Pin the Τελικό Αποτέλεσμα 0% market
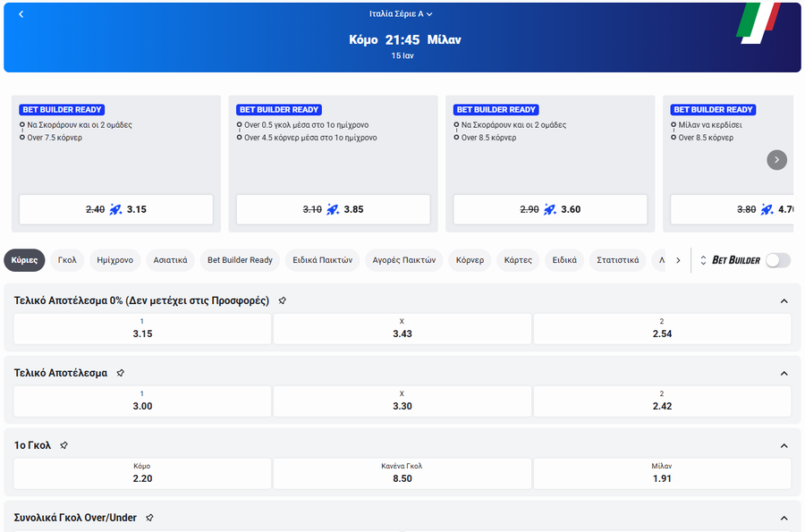Viewport: 805px width, 532px height. [x=283, y=301]
